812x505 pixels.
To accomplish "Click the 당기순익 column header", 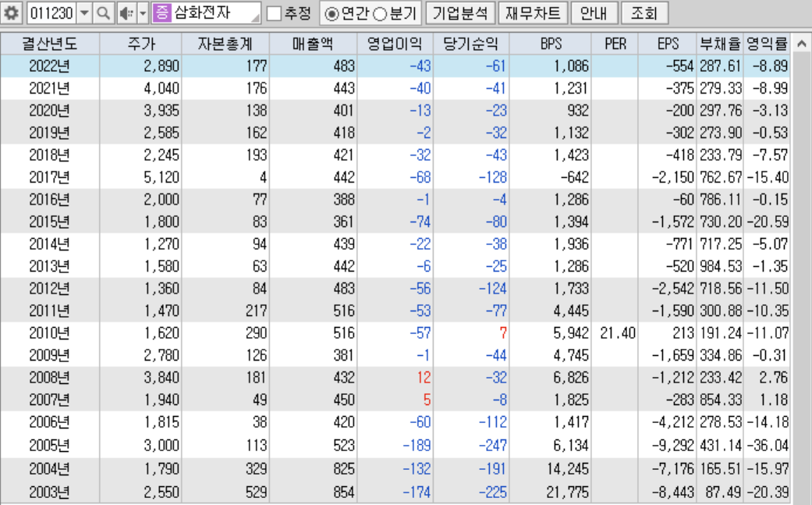I will (471, 44).
